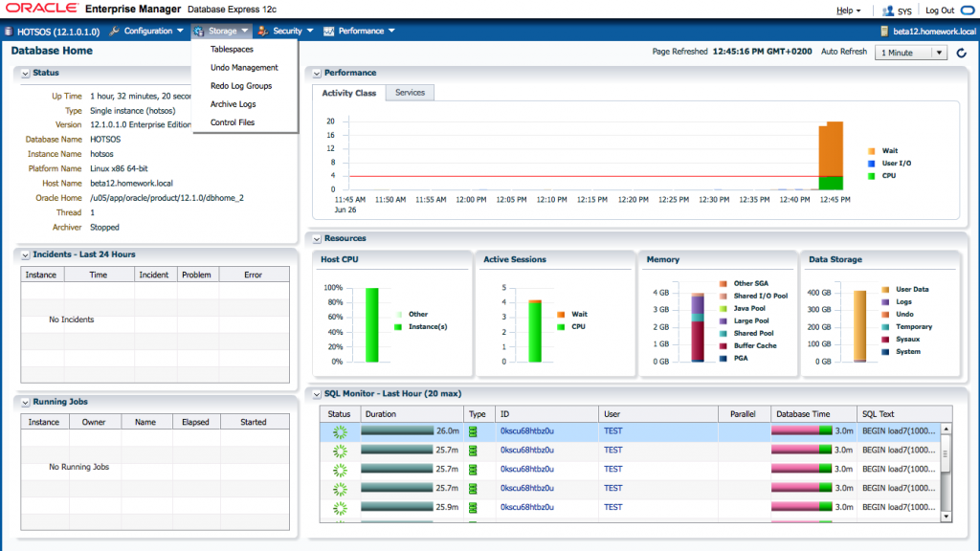Image resolution: width=980 pixels, height=551 pixels.
Task: Click the Log Out link
Action: click(940, 11)
